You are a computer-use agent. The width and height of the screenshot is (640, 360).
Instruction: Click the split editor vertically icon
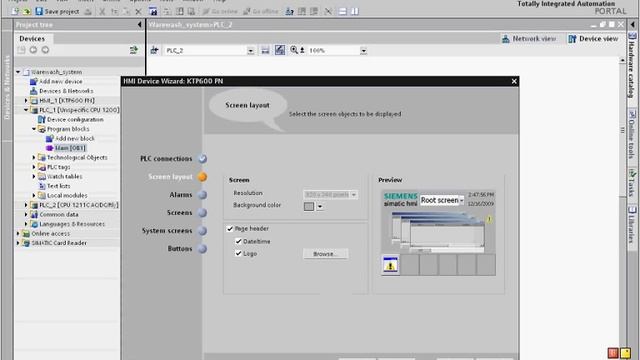click(355, 11)
